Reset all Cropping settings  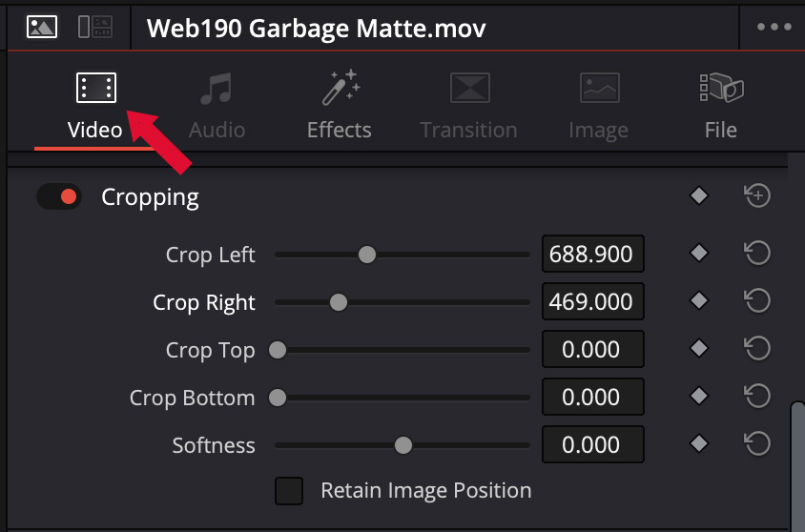[x=756, y=196]
